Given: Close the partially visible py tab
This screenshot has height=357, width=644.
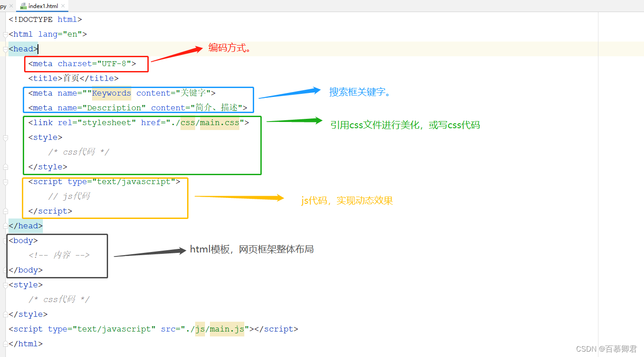Looking at the screenshot, I should [x=11, y=6].
